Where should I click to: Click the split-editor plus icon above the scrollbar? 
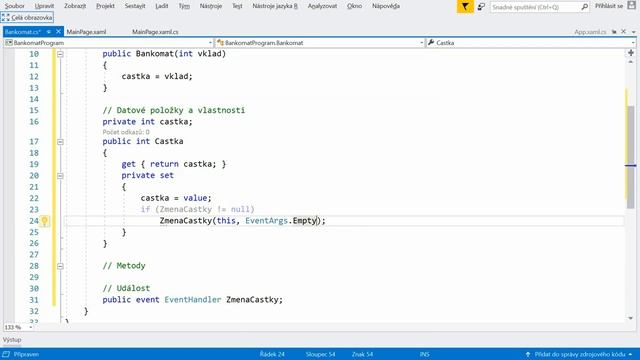tap(631, 53)
